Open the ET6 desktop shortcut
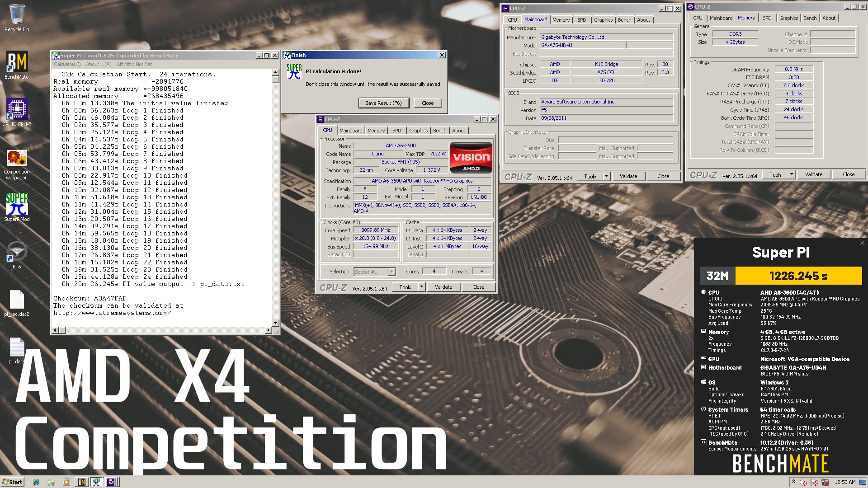This screenshot has height=488, width=868. coord(17,255)
